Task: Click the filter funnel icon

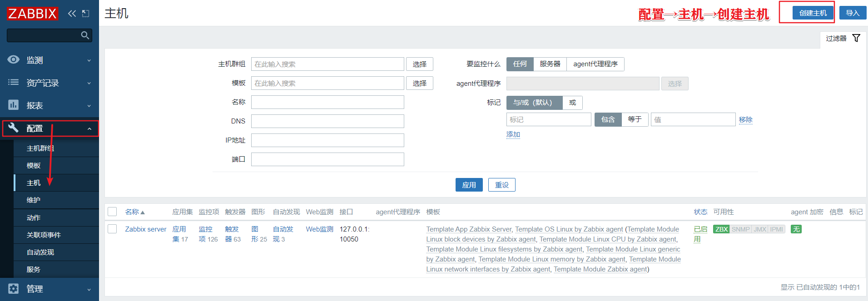Action: point(856,38)
